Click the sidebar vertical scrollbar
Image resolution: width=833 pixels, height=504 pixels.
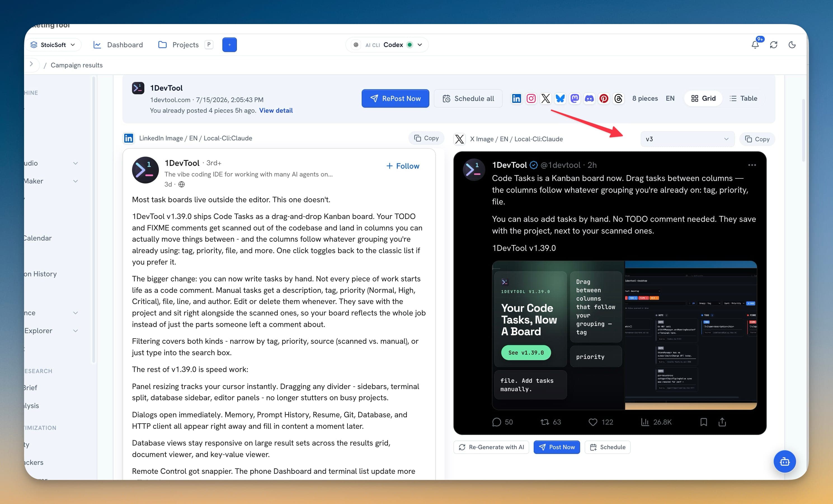click(94, 220)
